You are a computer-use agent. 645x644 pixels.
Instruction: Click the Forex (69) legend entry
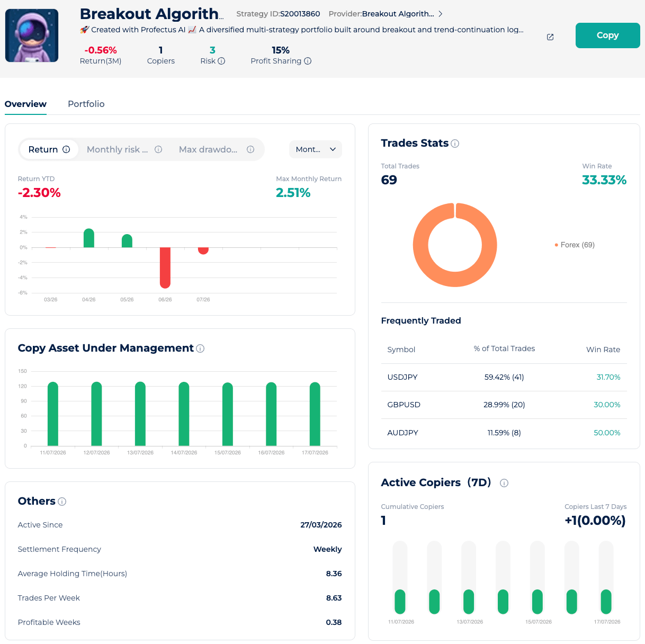tap(575, 245)
